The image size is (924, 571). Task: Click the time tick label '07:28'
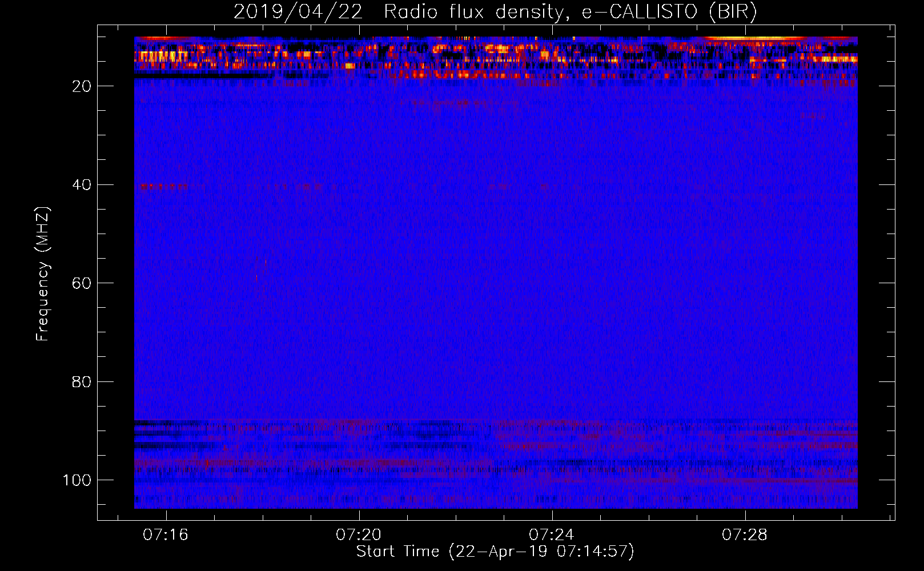coord(745,535)
